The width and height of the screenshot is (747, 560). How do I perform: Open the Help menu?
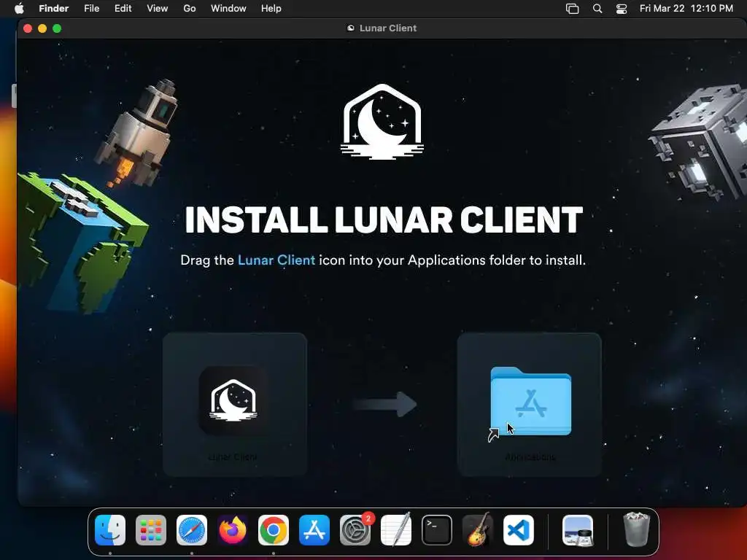(271, 9)
